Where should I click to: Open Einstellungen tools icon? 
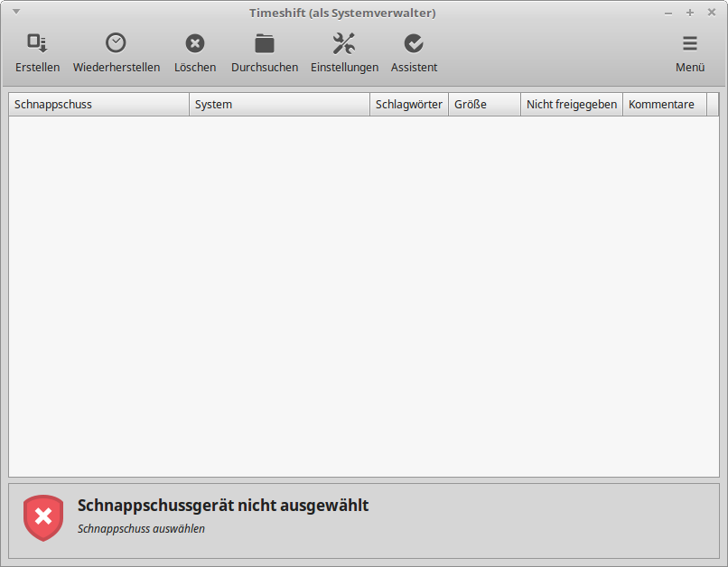(344, 43)
